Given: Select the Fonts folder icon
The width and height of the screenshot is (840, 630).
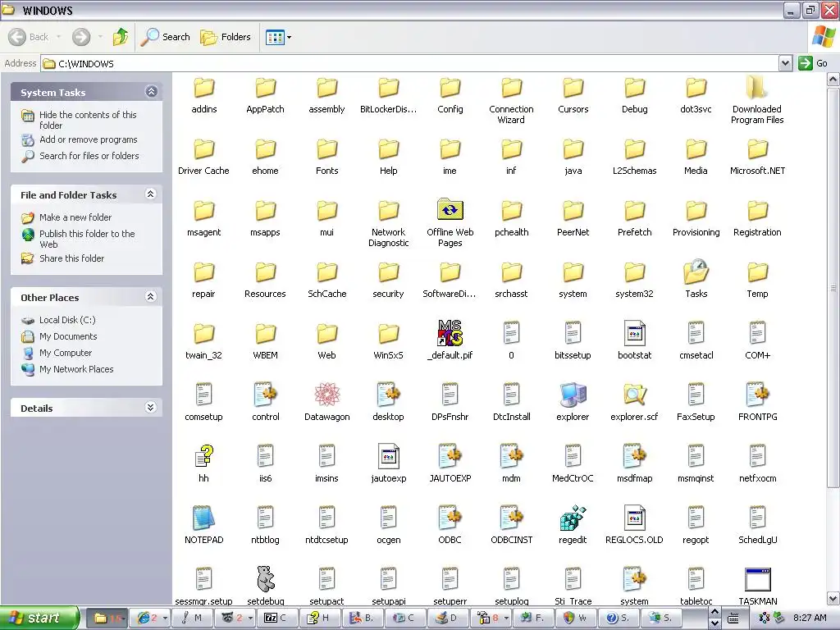Looking at the screenshot, I should (x=326, y=148).
